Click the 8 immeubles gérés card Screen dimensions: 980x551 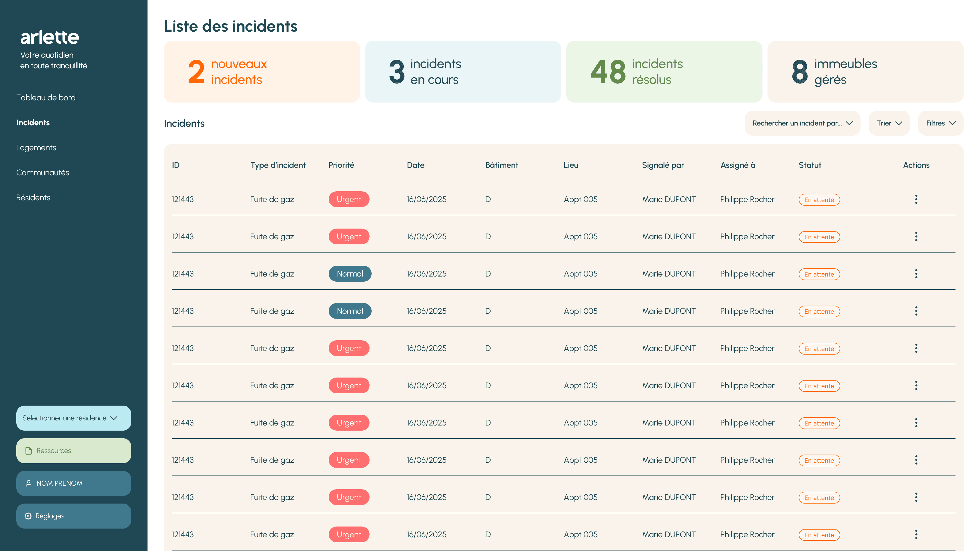coord(865,71)
